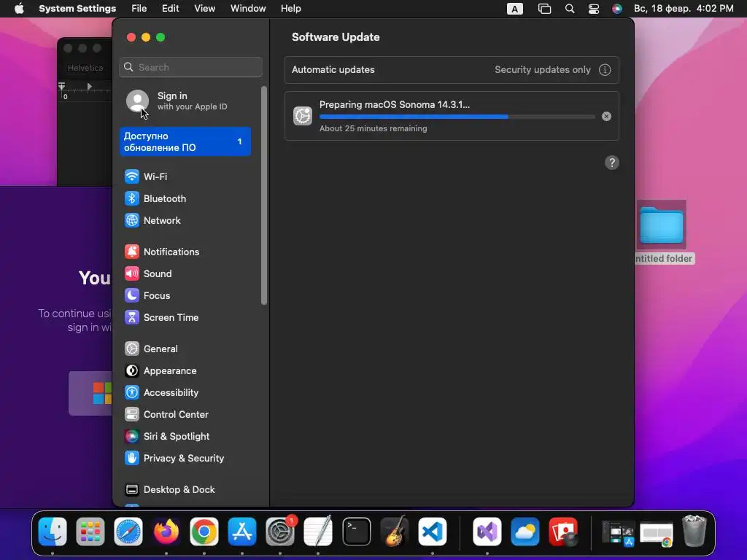
Task: Select Network in the sidebar
Action: click(x=152, y=220)
